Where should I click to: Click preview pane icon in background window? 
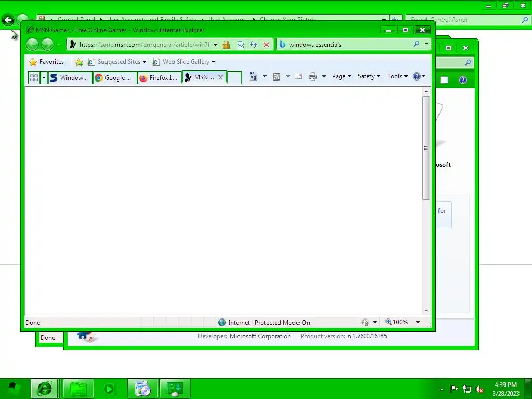444,80
